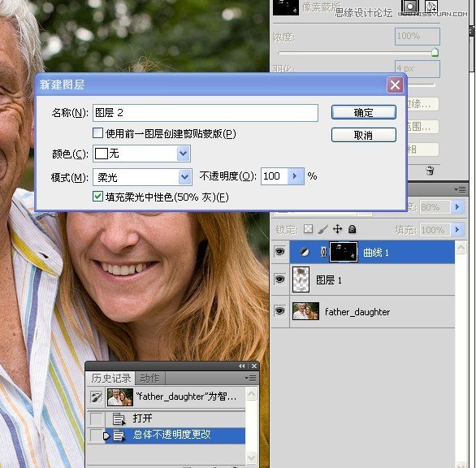
Task: Click the lock position move icon
Action: (337, 229)
